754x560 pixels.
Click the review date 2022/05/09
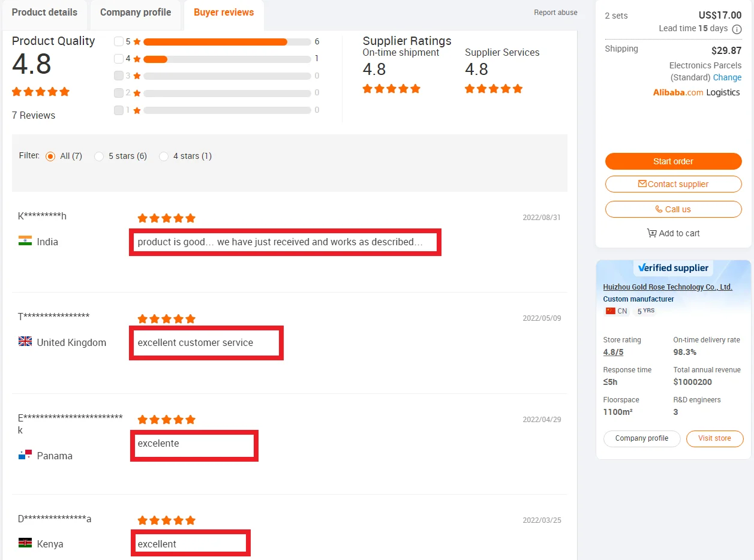542,318
